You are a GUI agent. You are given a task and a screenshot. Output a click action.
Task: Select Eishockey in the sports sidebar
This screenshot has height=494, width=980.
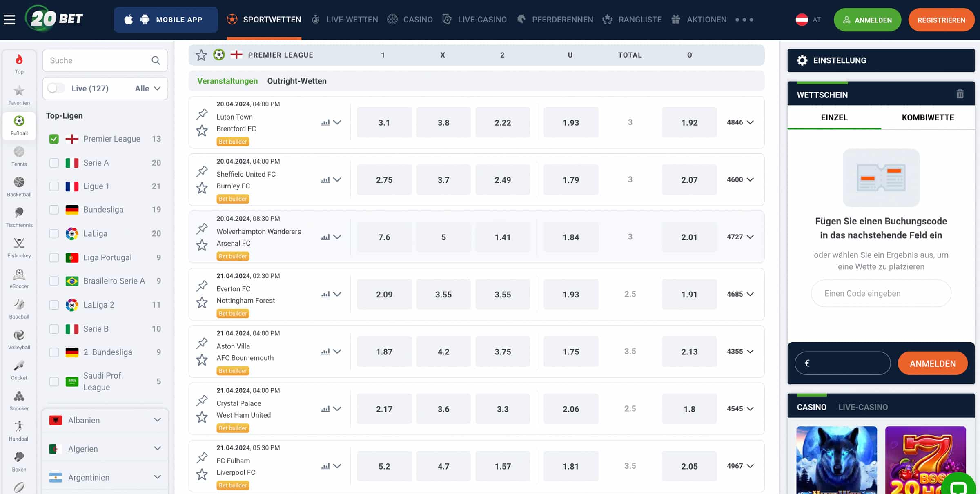point(19,248)
